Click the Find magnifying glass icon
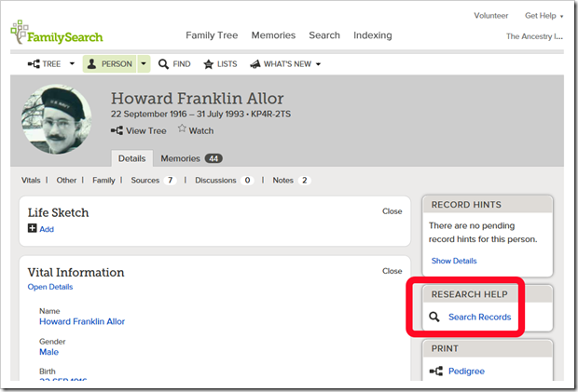 coord(163,64)
